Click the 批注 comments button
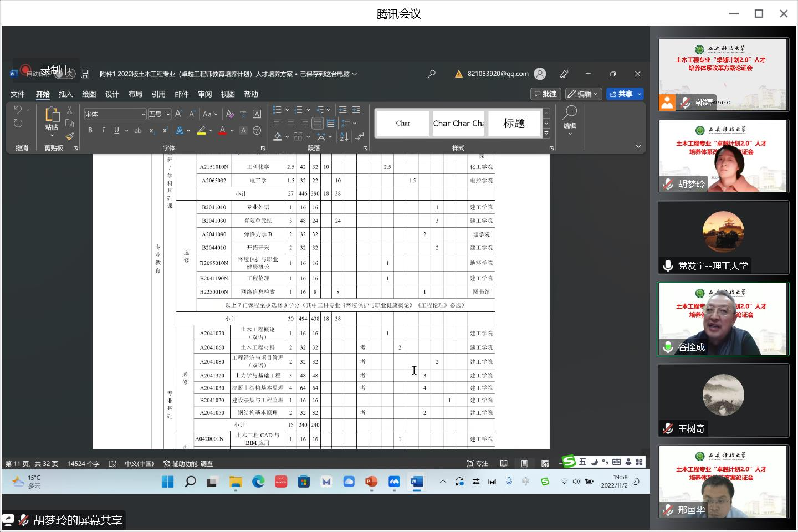798x532 pixels. (x=545, y=94)
